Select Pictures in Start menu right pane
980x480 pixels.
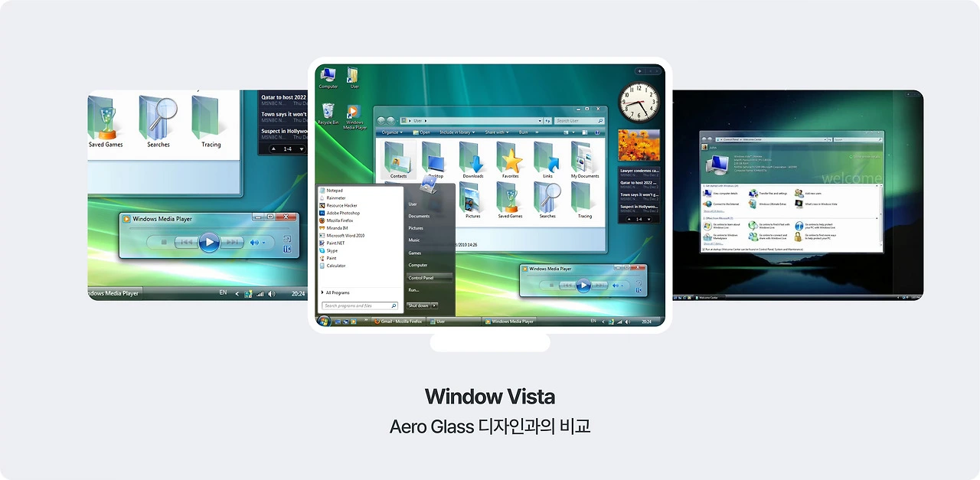click(x=416, y=228)
